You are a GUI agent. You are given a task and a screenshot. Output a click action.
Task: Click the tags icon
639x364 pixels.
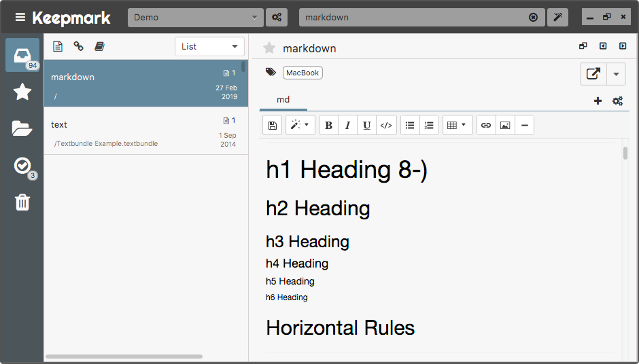271,72
